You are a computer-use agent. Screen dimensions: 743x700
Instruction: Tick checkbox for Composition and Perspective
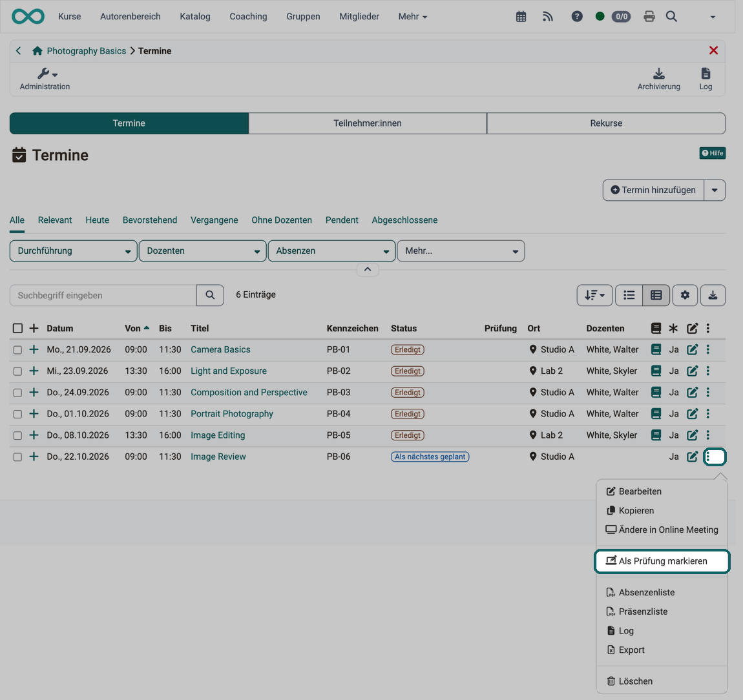17,393
